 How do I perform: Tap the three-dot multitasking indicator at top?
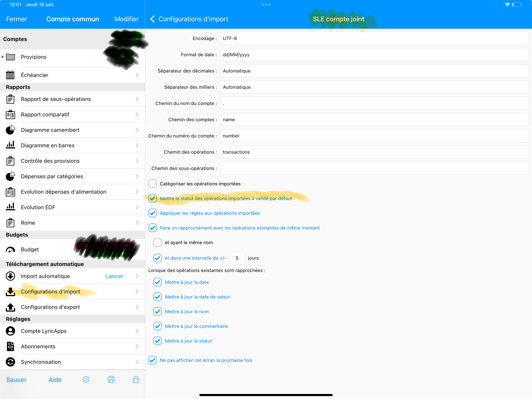coord(266,5)
